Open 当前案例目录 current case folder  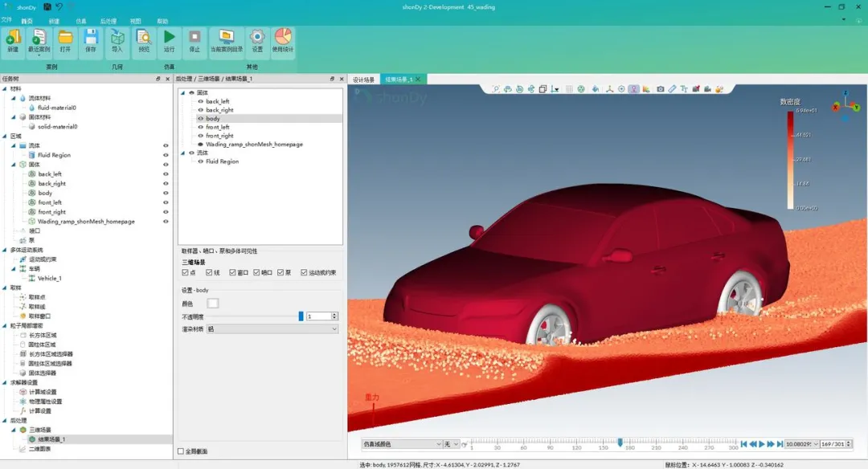(227, 42)
